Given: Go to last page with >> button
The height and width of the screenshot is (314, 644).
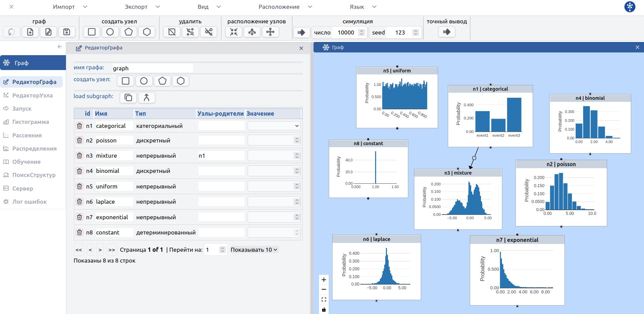Looking at the screenshot, I should click(112, 250).
